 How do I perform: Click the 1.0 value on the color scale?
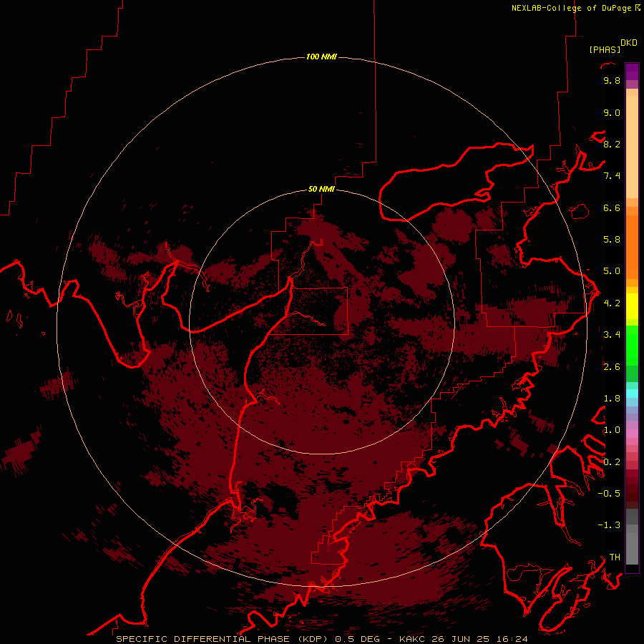(612, 430)
